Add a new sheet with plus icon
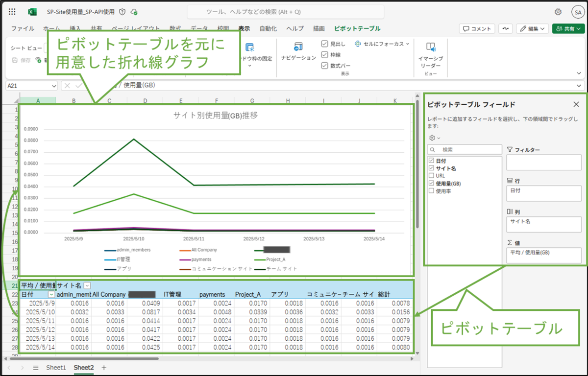The width and height of the screenshot is (588, 376). pos(103,367)
